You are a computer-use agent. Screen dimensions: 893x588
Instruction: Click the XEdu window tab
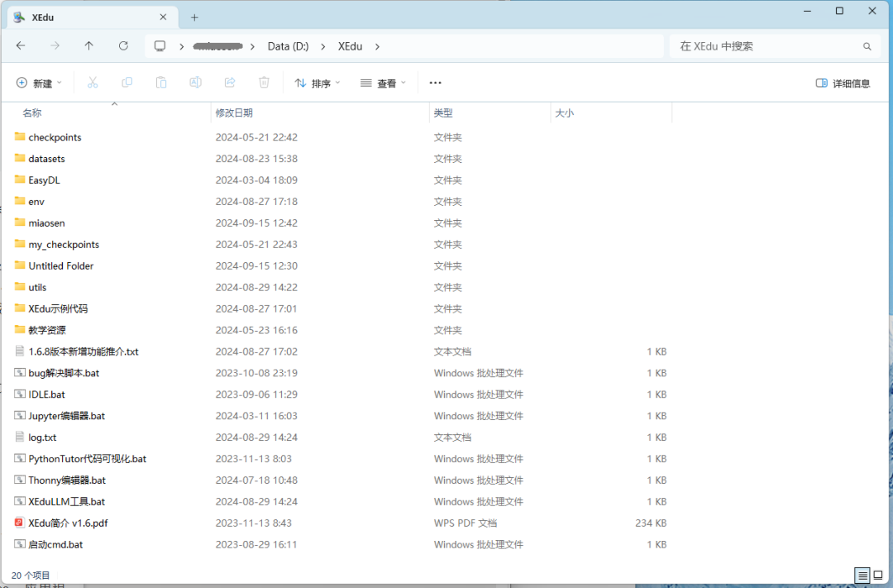(x=93, y=17)
